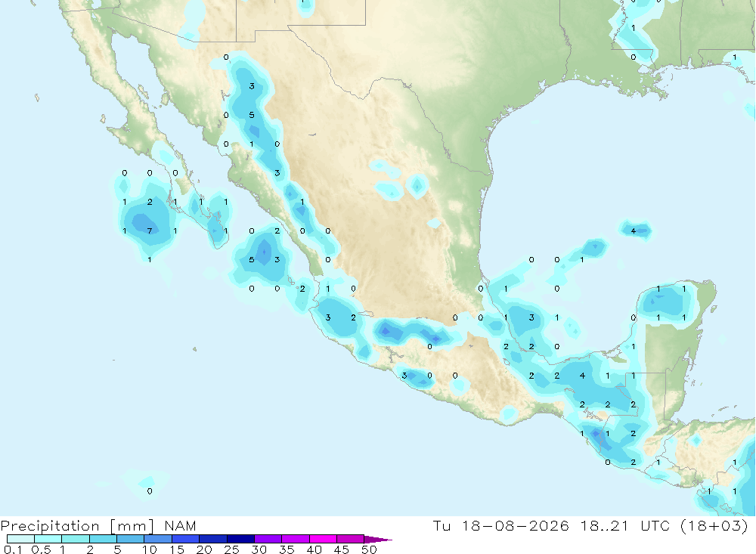Select the 5–10 mm legend color swatch

click(x=130, y=539)
